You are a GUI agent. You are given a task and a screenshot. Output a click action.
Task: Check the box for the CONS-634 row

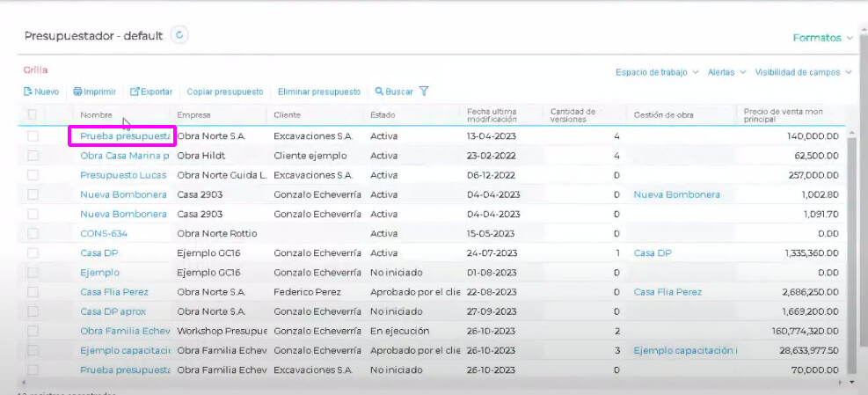pyautogui.click(x=33, y=233)
